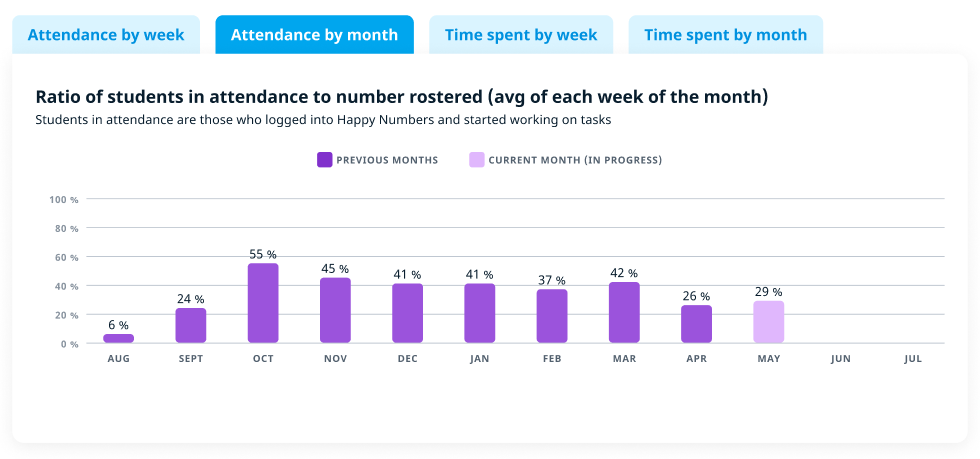Select the October 55% bar
The width and height of the screenshot is (980, 459).
click(x=263, y=304)
